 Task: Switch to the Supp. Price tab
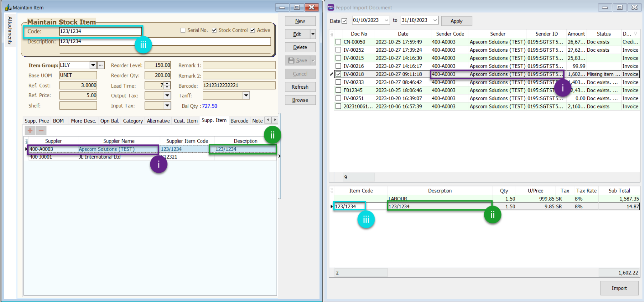(37, 121)
